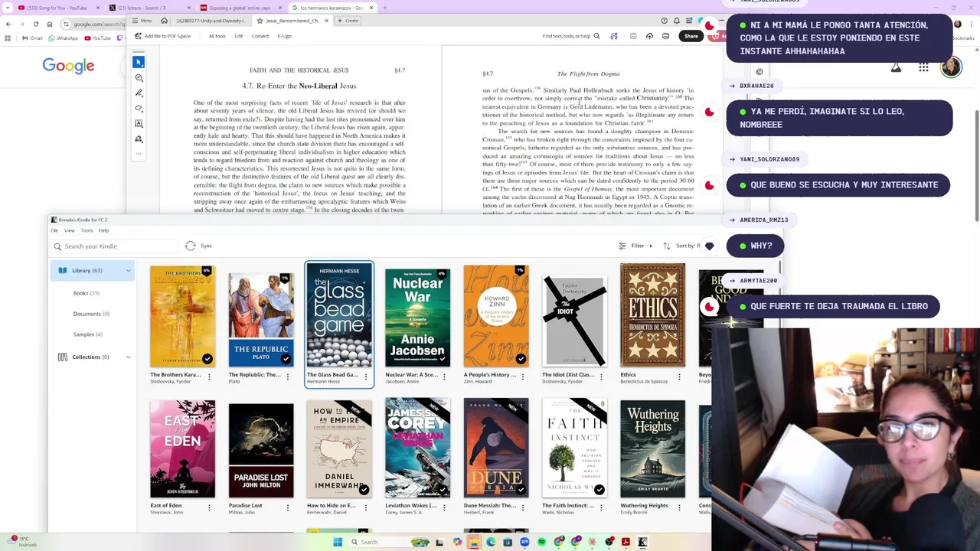Open the WhatsApp bookmark
Screen dimensions: 980x551
[63, 38]
